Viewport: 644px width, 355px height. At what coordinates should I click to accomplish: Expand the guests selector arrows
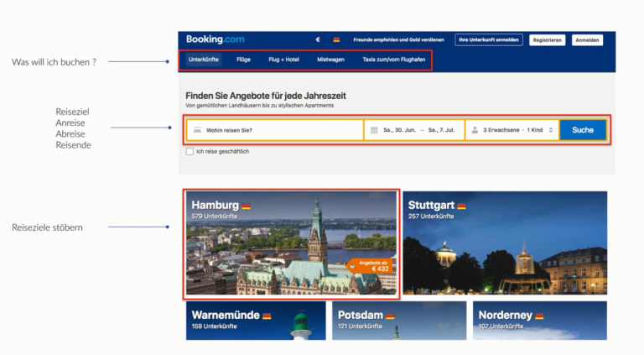pyautogui.click(x=551, y=130)
